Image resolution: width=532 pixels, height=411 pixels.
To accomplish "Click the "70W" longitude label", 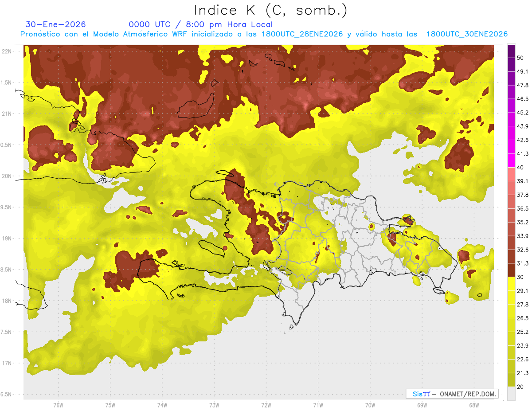I will tap(370, 405).
